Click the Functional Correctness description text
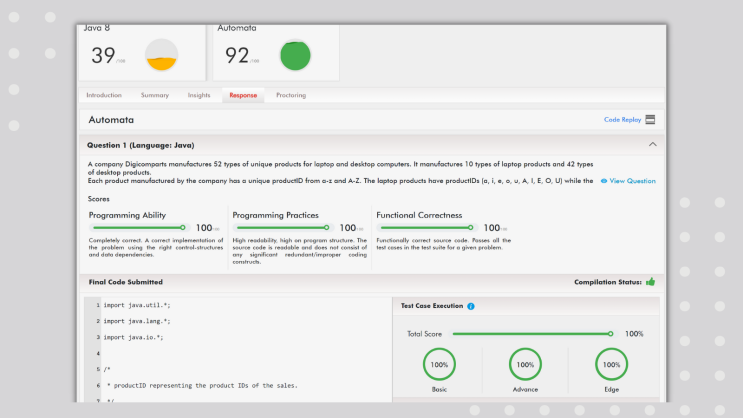This screenshot has width=743, height=418. tap(444, 244)
